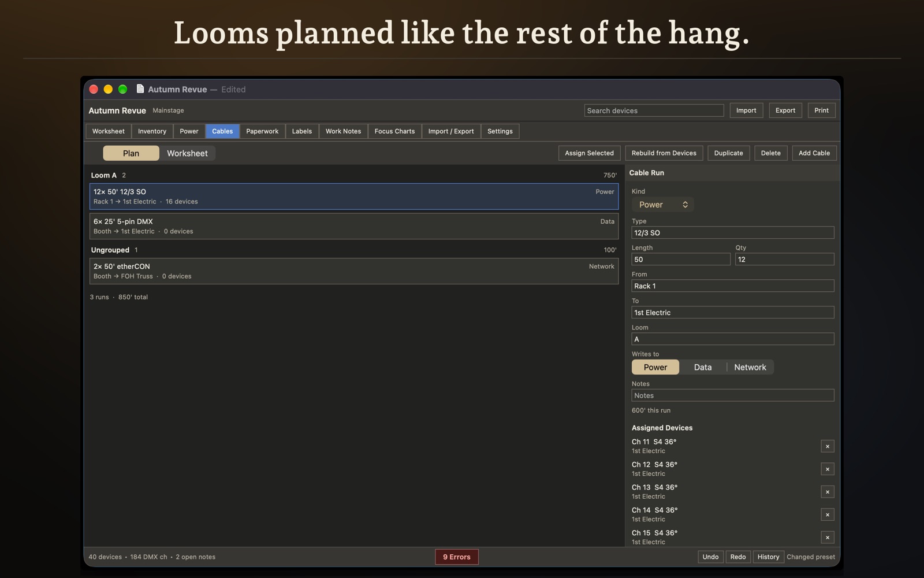Remove Ch 15 S4 36° assigned device
Image resolution: width=924 pixels, height=578 pixels.
coord(827,538)
